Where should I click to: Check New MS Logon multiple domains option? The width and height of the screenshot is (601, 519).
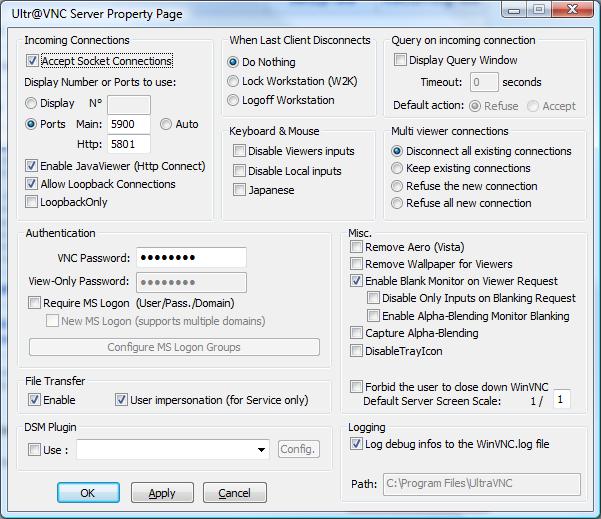coord(52,320)
